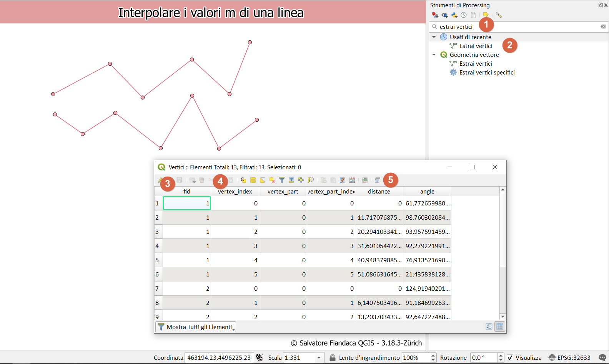Select Estrai vertici under Geometria vettore

tap(476, 64)
